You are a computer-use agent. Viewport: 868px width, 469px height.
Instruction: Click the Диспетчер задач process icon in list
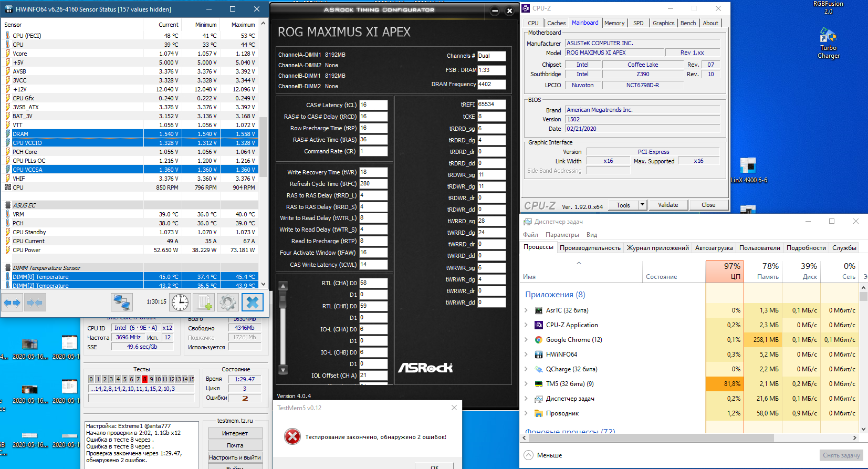click(x=538, y=399)
